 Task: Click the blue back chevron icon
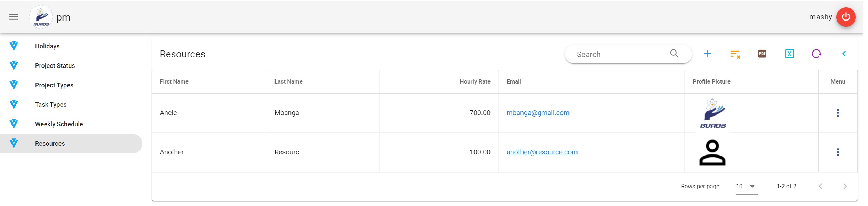844,54
